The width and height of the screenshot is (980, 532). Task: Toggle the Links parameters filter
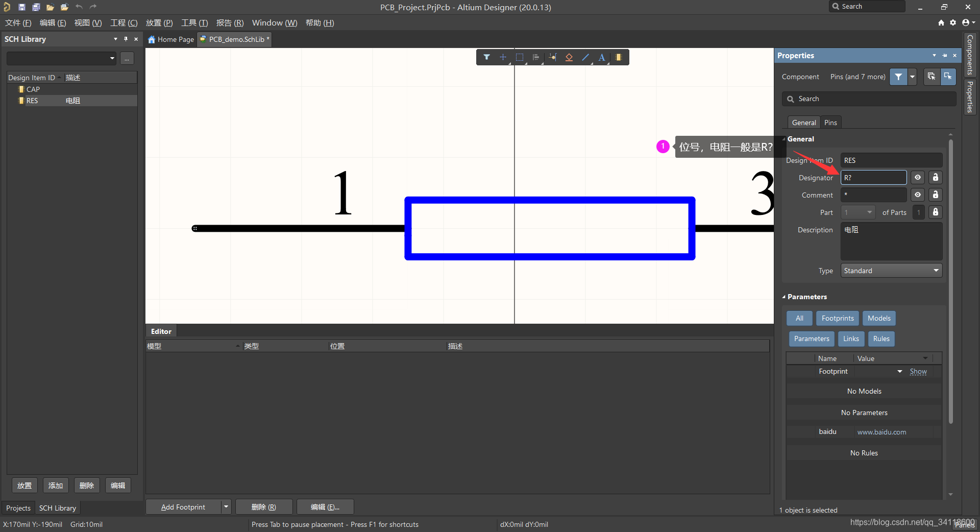tap(851, 338)
